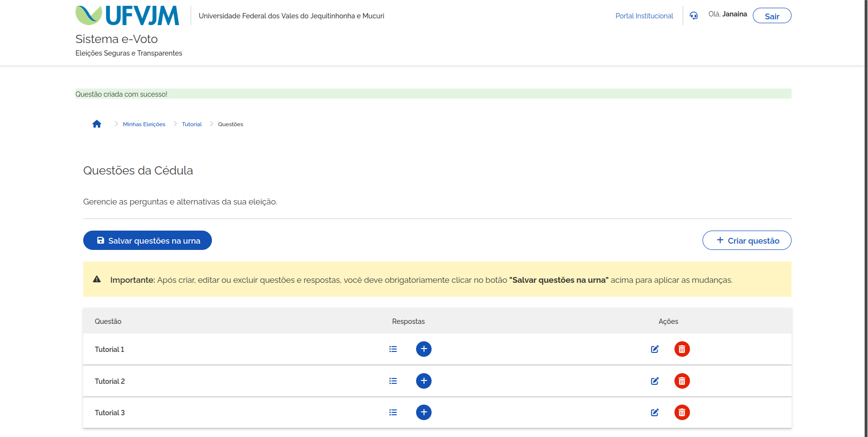This screenshot has height=437, width=868.
Task: Click the Questões da Cédula heading
Action: (138, 171)
